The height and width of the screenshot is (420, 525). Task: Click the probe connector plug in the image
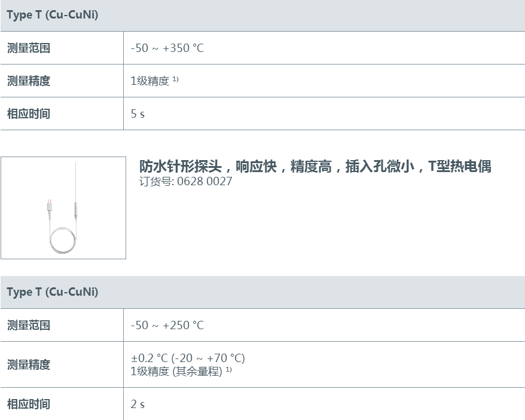(50, 206)
